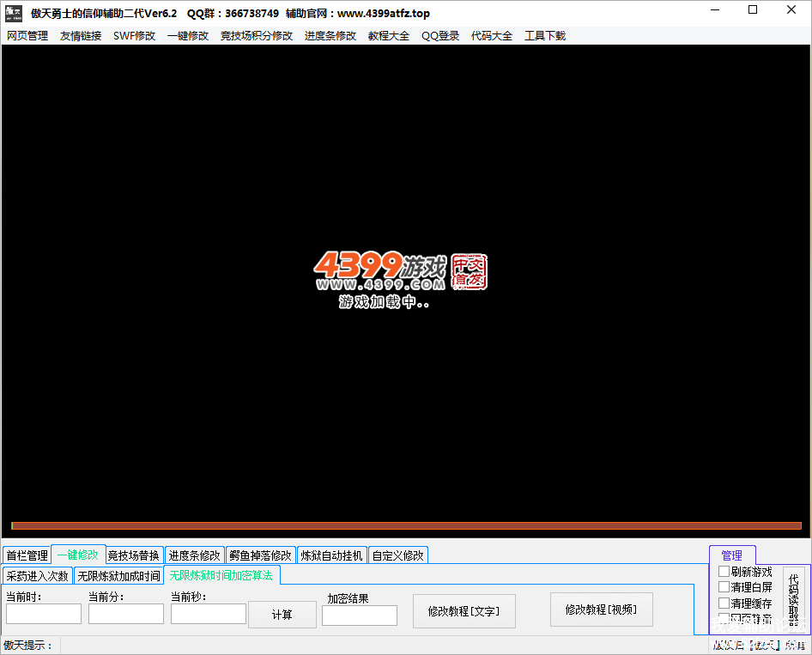Click the 加密结果 output field

pos(360,616)
